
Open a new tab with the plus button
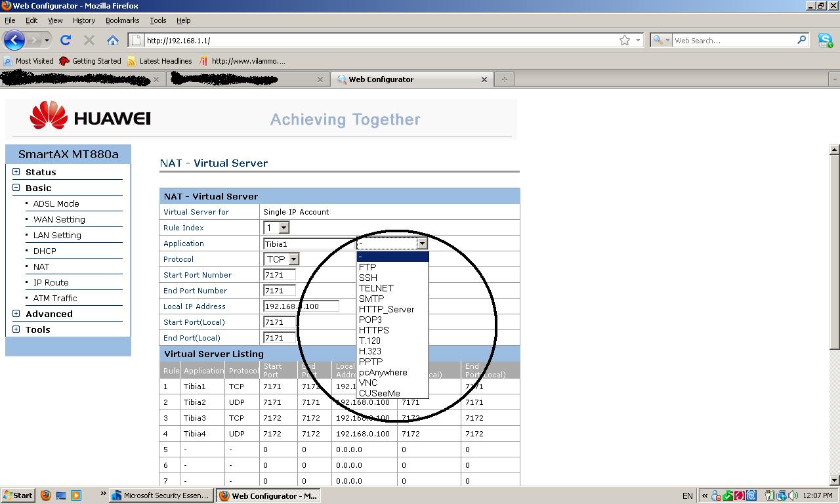click(505, 79)
